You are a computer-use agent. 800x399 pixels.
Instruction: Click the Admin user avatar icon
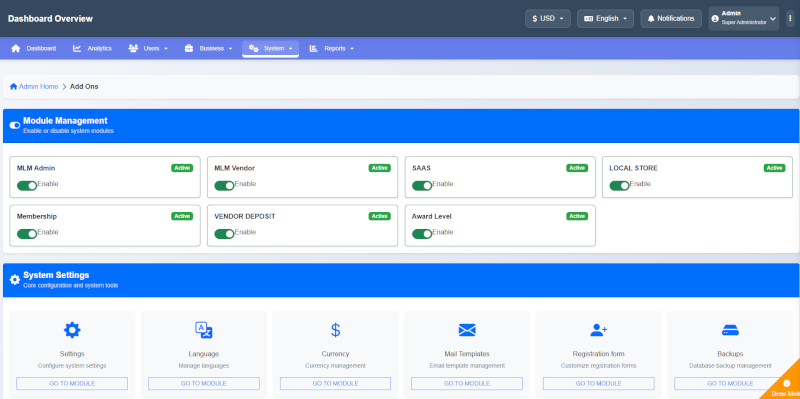[x=715, y=18]
